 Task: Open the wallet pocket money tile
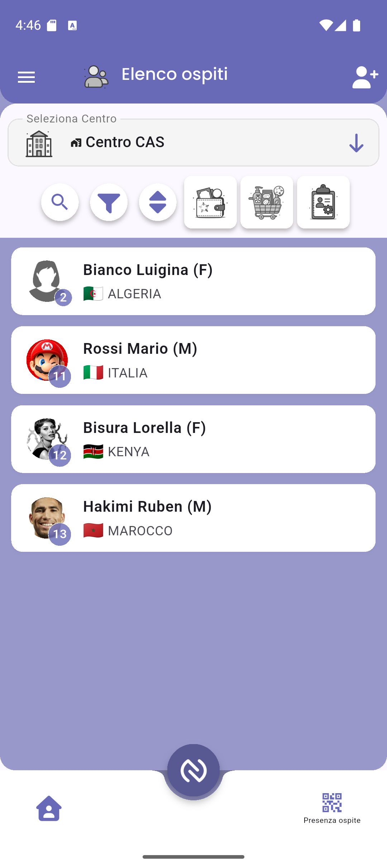pyautogui.click(x=210, y=202)
